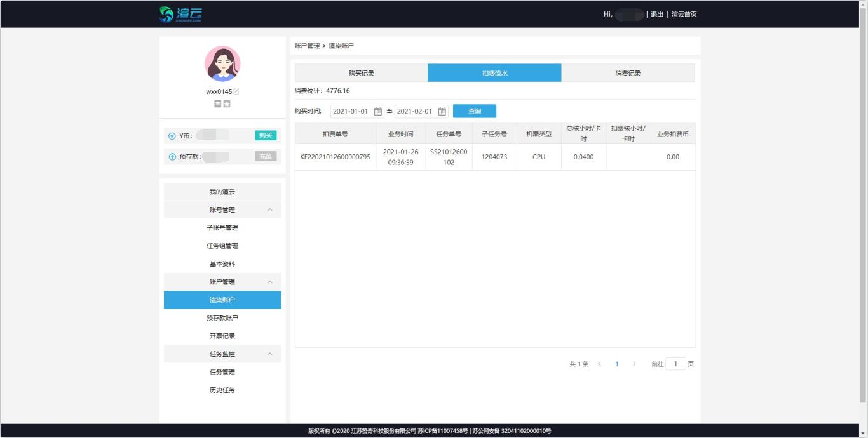Click the star badge under username
Viewport: 868px width, 438px height.
pyautogui.click(x=227, y=103)
